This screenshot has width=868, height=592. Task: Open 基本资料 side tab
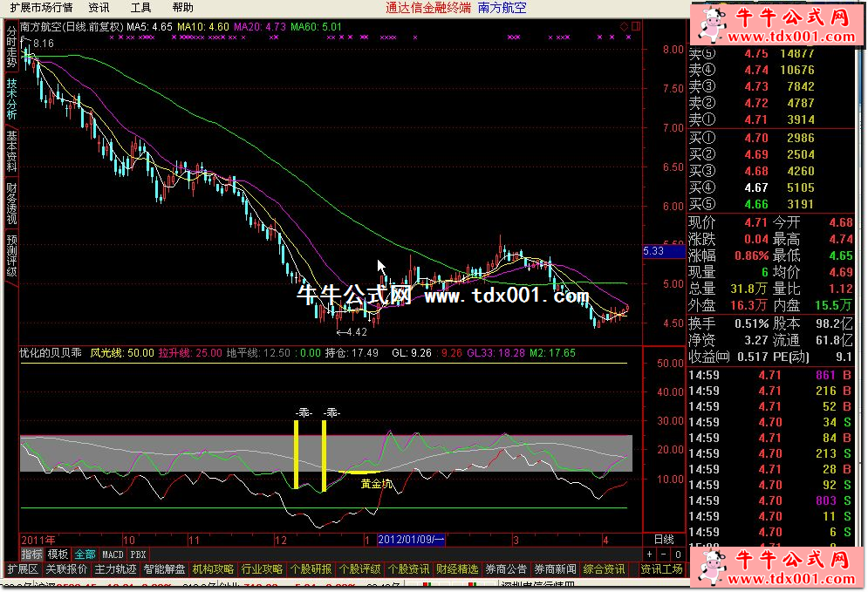(11, 151)
